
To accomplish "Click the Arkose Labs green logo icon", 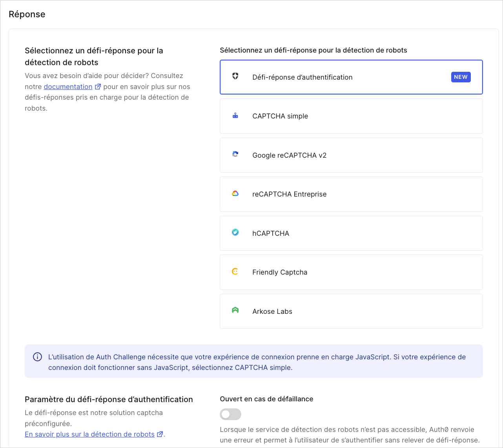I will (235, 310).
